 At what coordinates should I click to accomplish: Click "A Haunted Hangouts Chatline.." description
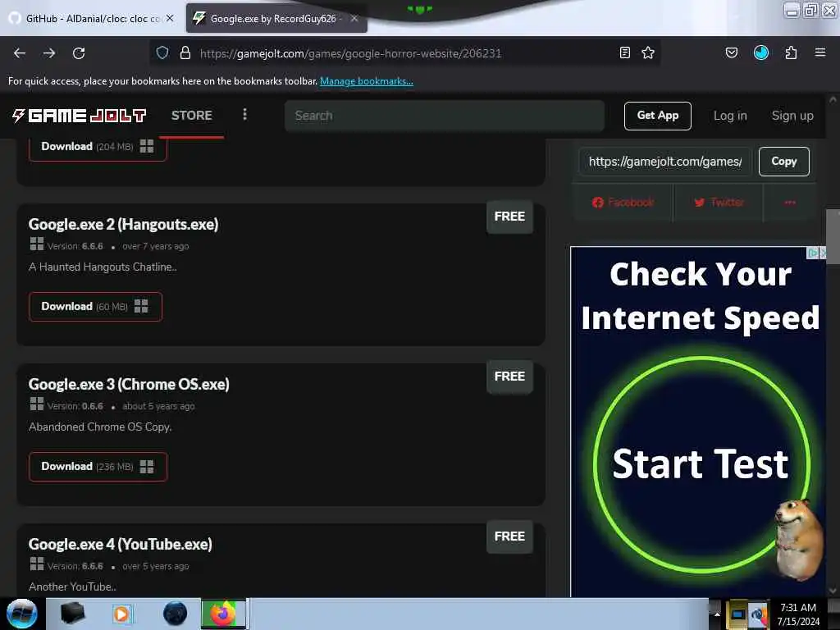103,267
